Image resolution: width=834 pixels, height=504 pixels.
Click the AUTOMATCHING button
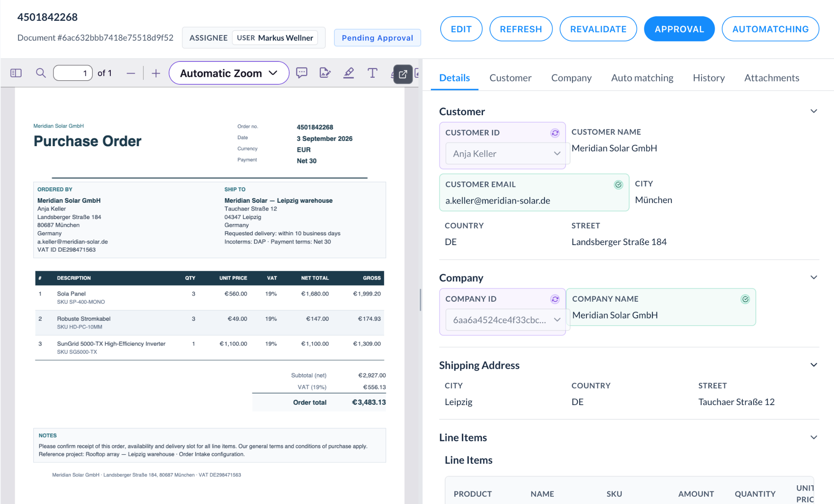point(770,29)
